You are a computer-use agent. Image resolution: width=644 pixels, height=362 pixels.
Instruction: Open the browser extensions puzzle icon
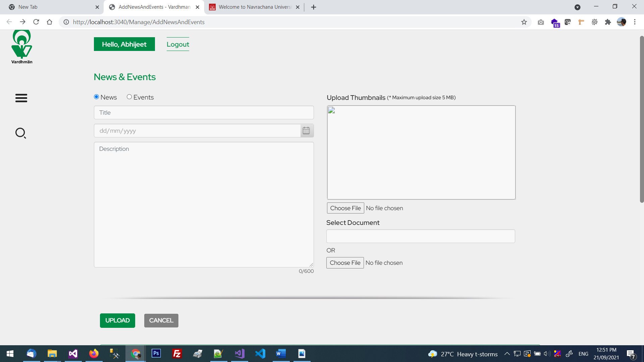click(x=608, y=22)
